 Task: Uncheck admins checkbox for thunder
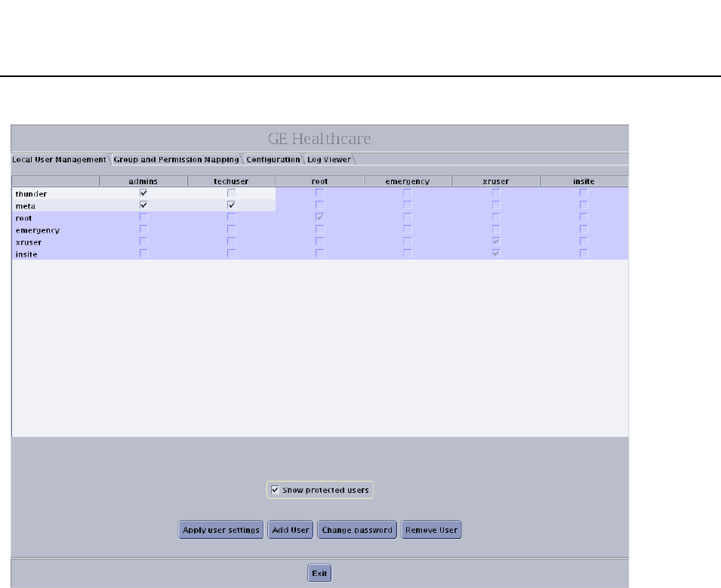(143, 193)
